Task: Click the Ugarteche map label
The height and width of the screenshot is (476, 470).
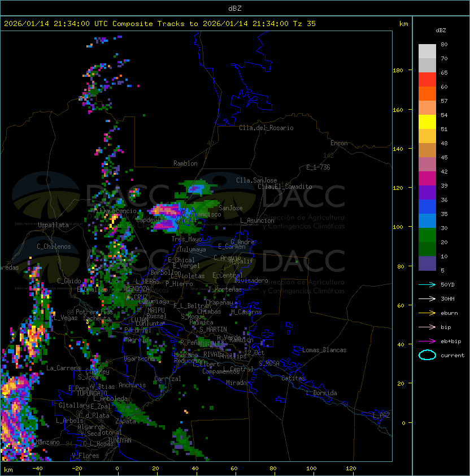Action: click(x=140, y=358)
